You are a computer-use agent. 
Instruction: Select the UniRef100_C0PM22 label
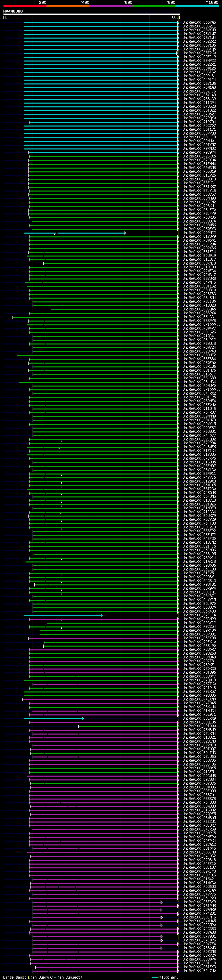pyautogui.click(x=199, y=233)
